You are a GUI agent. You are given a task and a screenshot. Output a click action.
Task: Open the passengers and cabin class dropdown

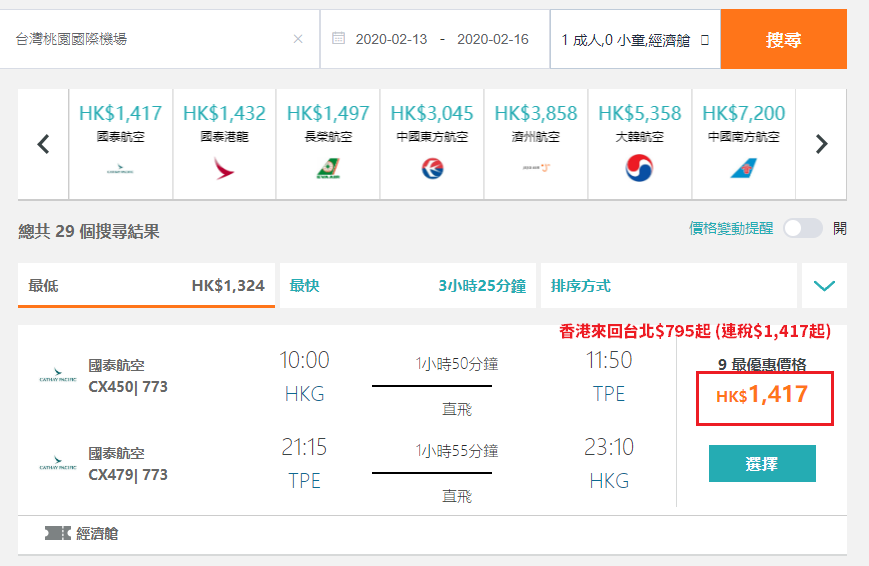coord(635,39)
